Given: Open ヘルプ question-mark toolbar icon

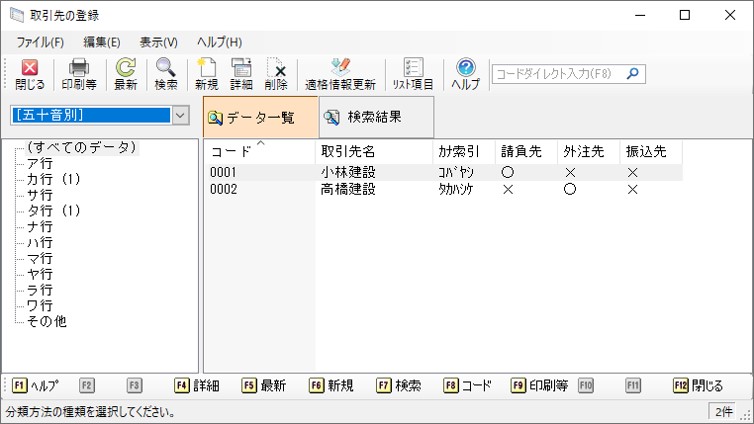Looking at the screenshot, I should tap(465, 75).
